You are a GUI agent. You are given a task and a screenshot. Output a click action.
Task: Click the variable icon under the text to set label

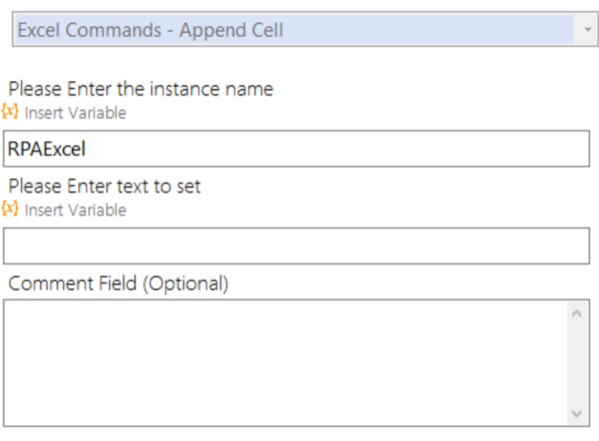click(10, 209)
